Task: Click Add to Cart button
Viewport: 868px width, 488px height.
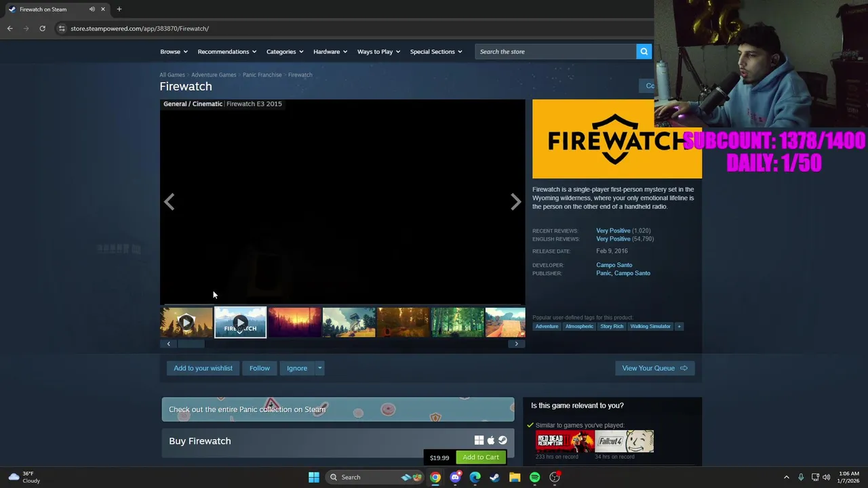Action: [x=481, y=457]
